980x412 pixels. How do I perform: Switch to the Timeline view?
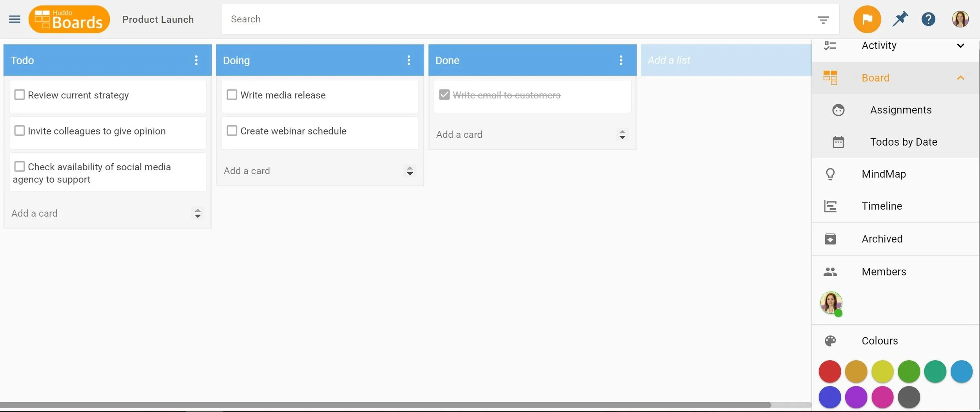pos(882,206)
